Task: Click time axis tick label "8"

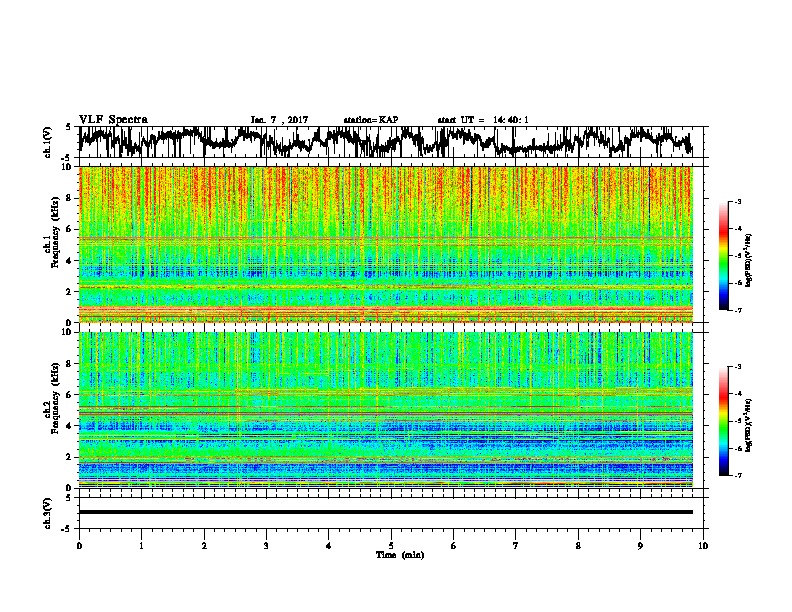Action: pyautogui.click(x=578, y=546)
